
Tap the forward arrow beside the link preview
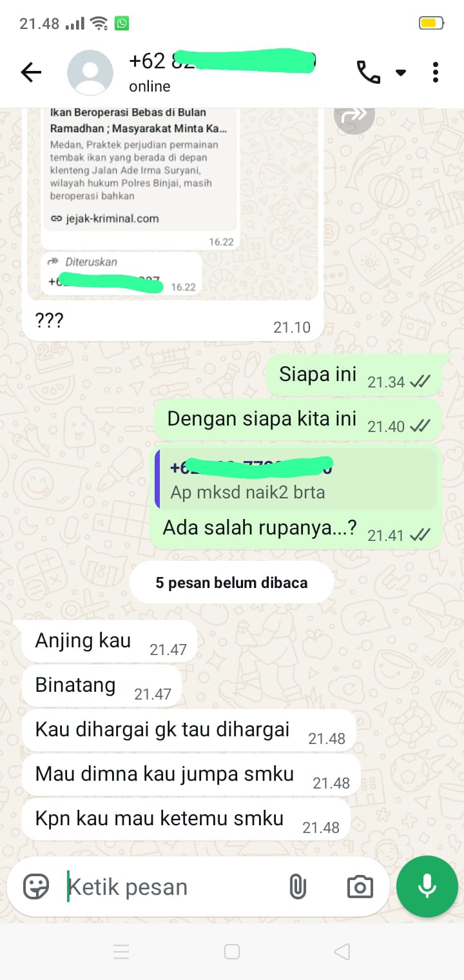pos(354,115)
